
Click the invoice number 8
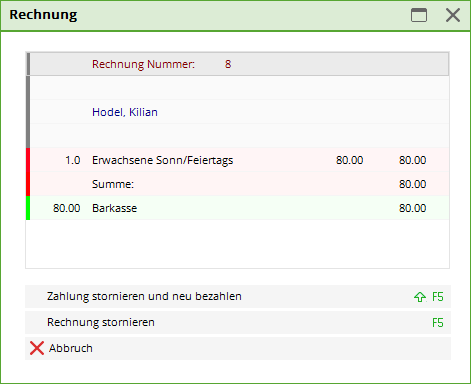tap(228, 64)
